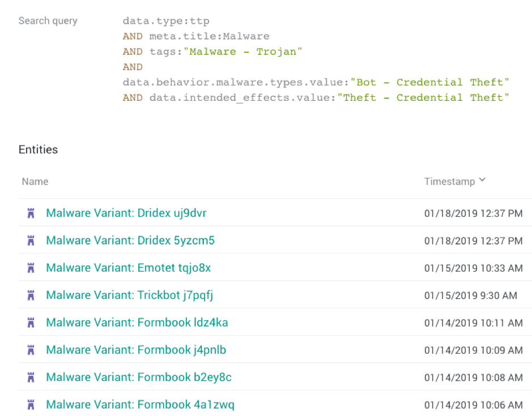Screen dimensions: 532x416
Task: Click the "Malware – Trojan" tag query value
Action: pyautogui.click(x=242, y=52)
